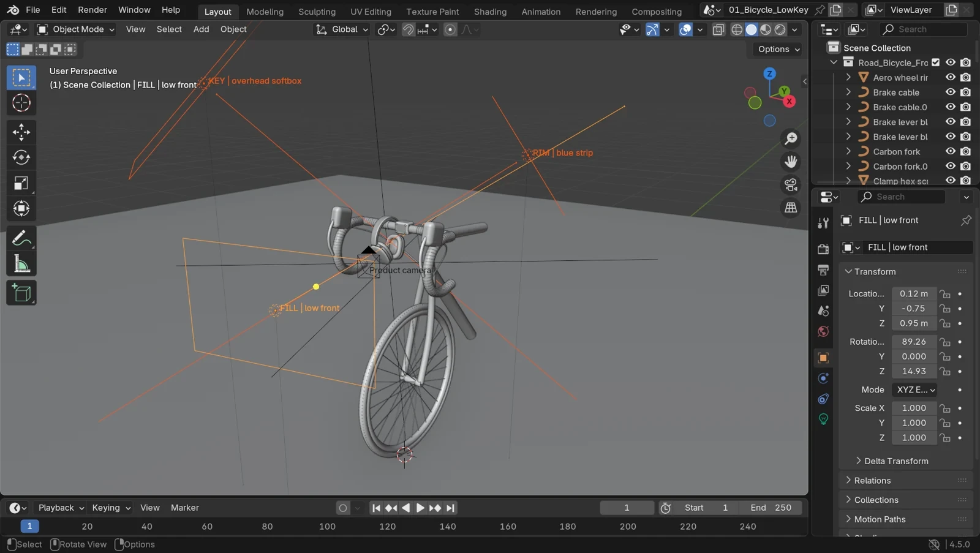Choose the Annotate pencil tool

click(21, 238)
